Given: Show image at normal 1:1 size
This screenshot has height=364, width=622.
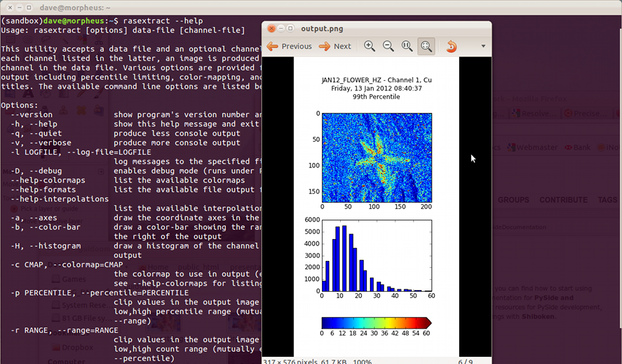Looking at the screenshot, I should [407, 46].
